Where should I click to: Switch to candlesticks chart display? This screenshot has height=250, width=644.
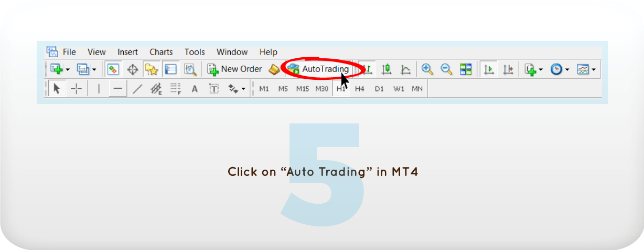(x=387, y=69)
